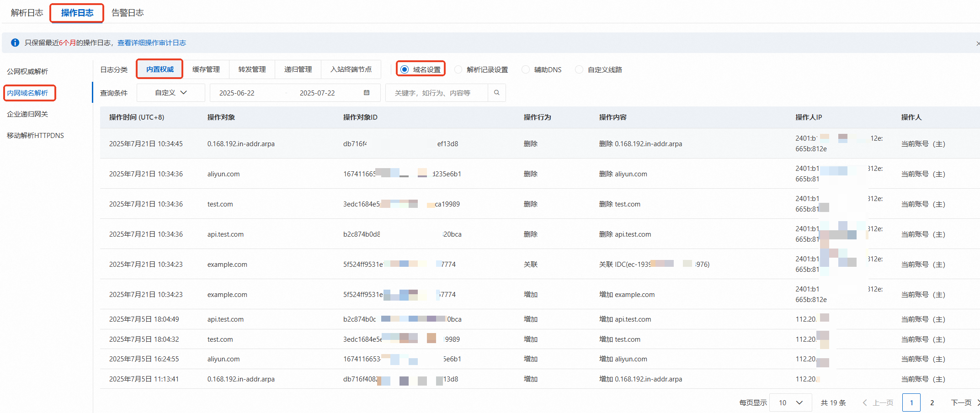Click the 共 19 条 total count text

(x=833, y=402)
